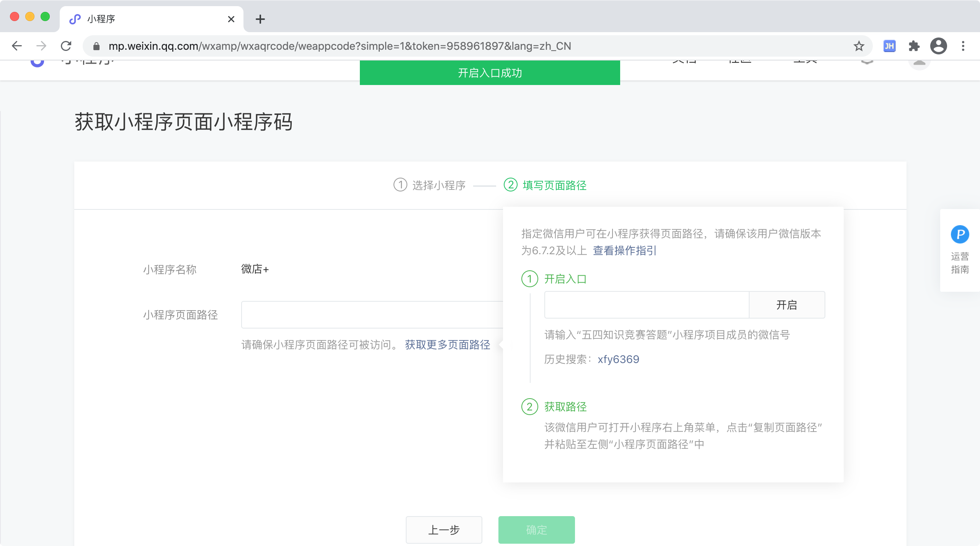980x546 pixels.
Task: Open 运营指南 P icon panel
Action: [960, 234]
